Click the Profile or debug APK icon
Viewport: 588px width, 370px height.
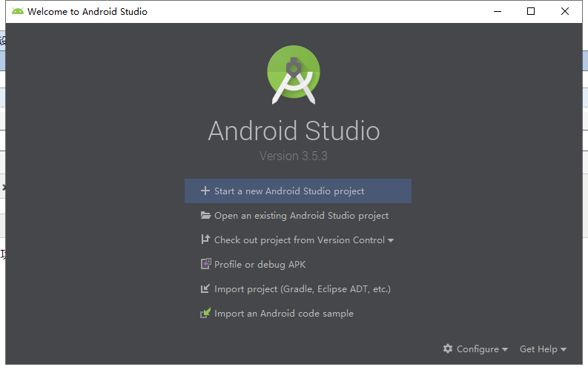point(206,264)
